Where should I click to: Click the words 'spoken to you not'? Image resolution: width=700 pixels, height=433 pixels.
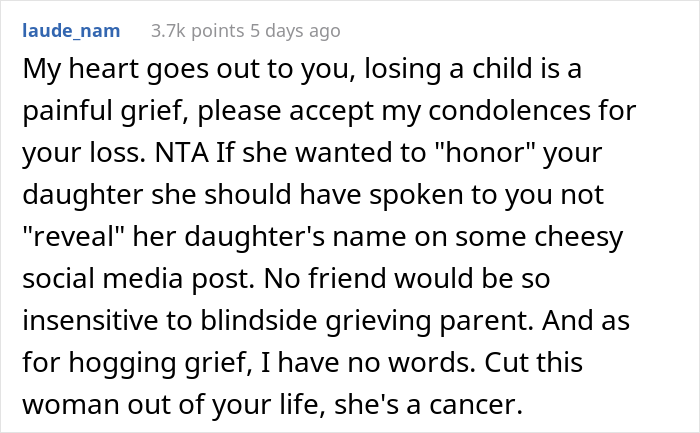pyautogui.click(x=486, y=195)
